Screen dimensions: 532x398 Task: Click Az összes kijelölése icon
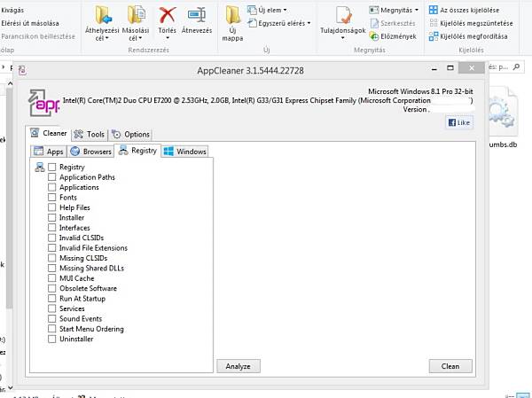tap(434, 10)
